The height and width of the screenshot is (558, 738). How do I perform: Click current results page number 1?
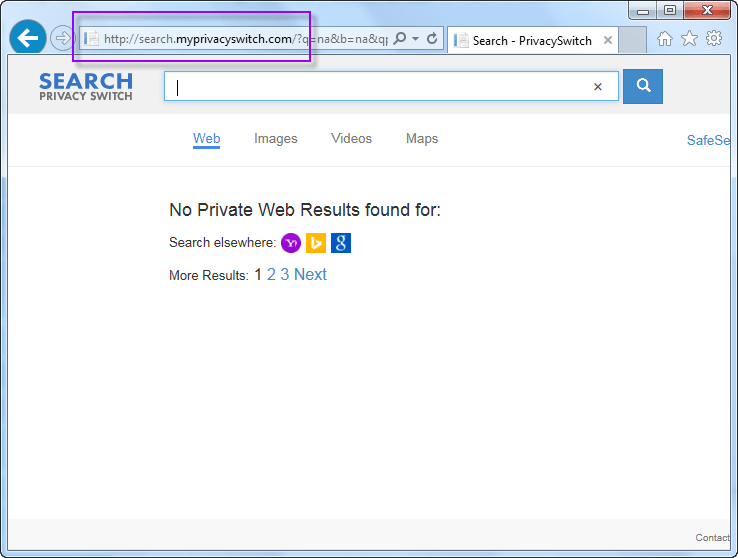pos(258,274)
